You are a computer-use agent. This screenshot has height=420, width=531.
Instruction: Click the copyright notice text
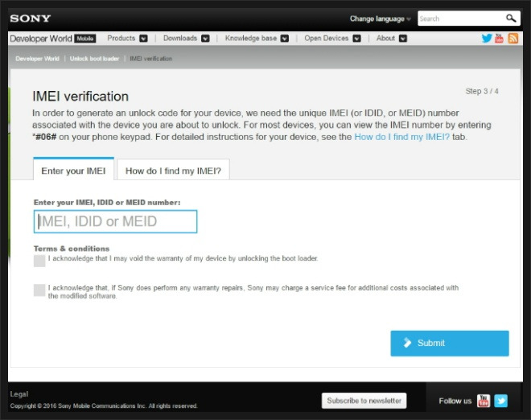[104, 406]
